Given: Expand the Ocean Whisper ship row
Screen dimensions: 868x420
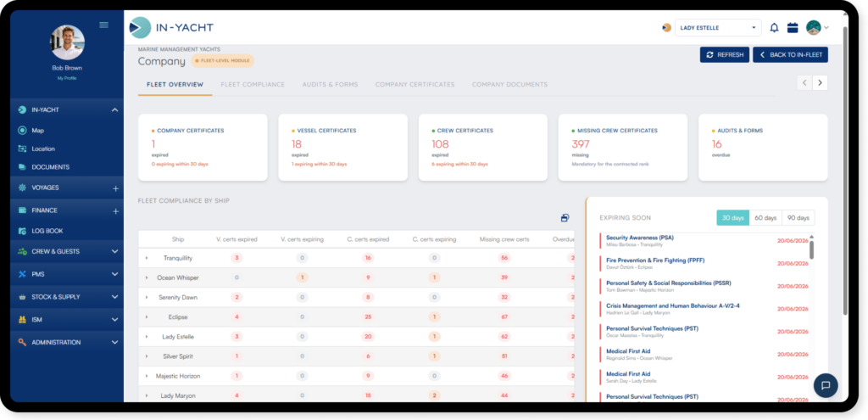Looking at the screenshot, I should (x=147, y=277).
